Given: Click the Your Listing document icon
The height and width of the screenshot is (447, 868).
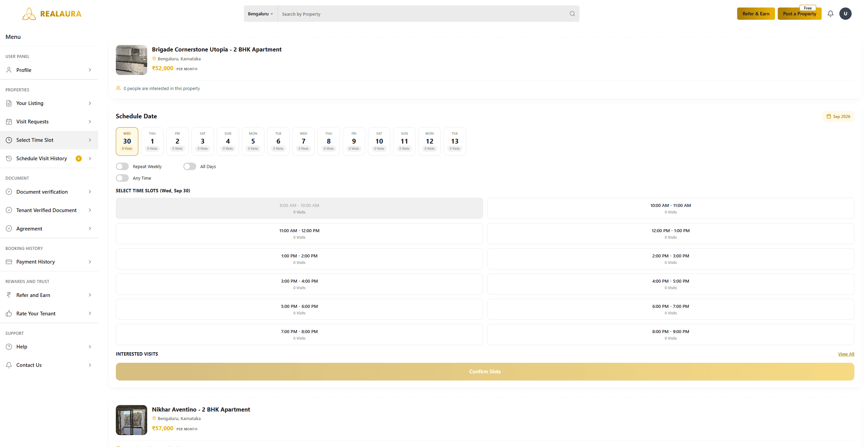Looking at the screenshot, I should pyautogui.click(x=9, y=103).
